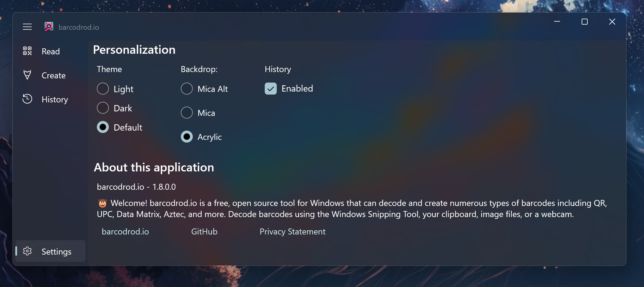Click the Backdrop: section label

[x=199, y=69]
